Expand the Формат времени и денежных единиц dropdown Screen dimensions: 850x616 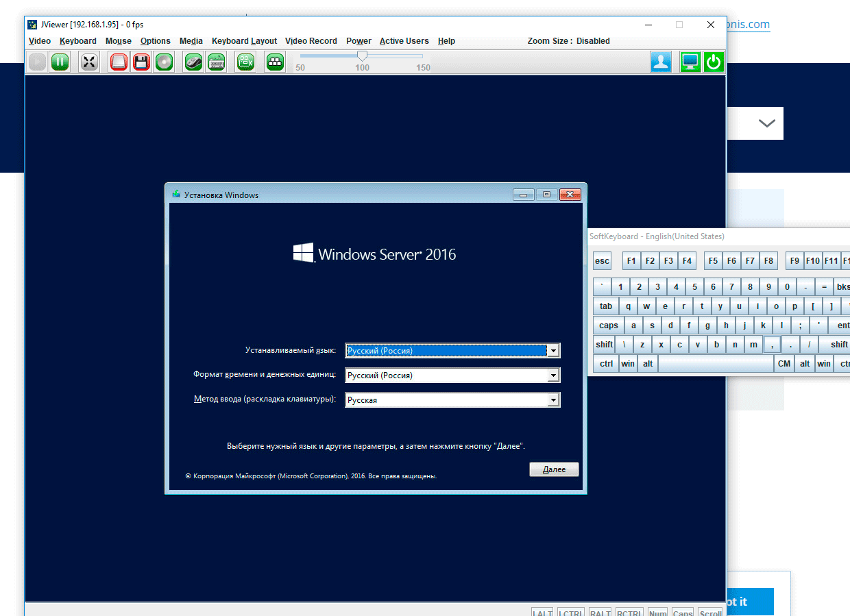553,375
